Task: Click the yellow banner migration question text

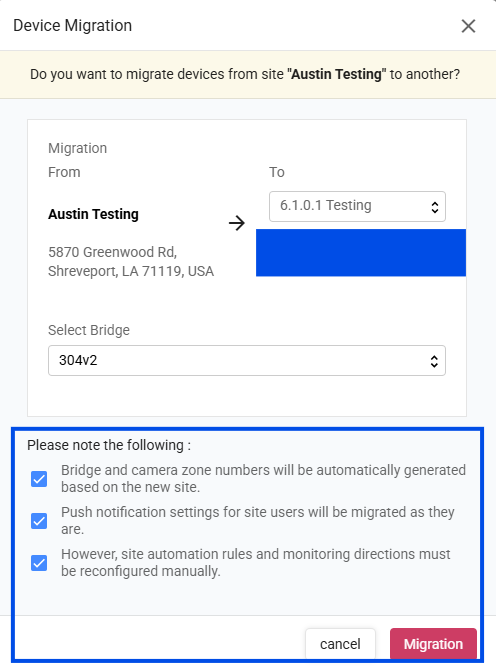Action: (x=245, y=74)
